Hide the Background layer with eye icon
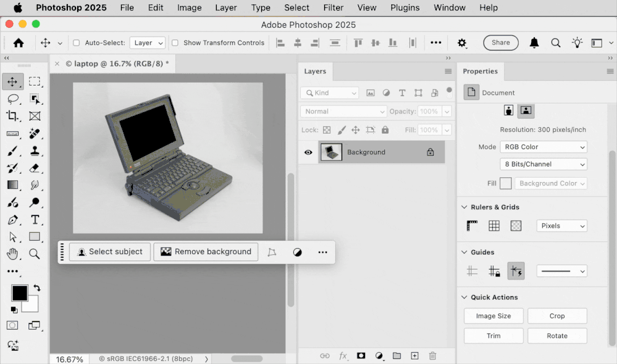 coord(308,152)
